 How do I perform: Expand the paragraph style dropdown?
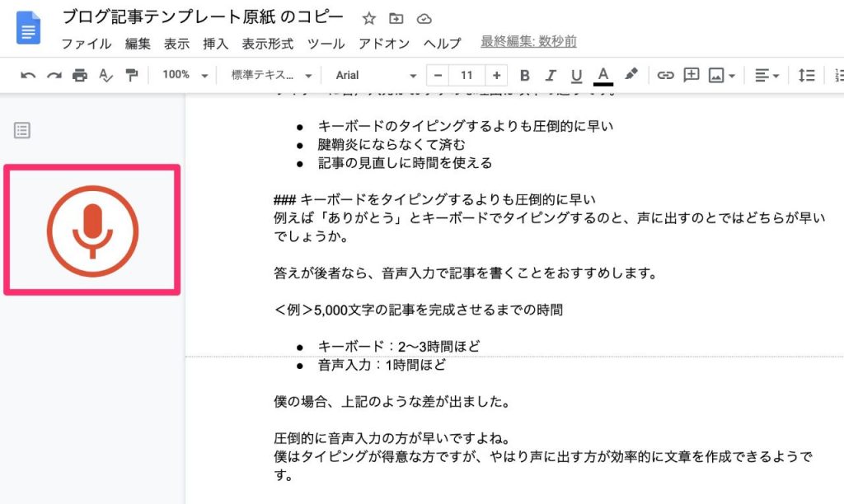point(271,76)
